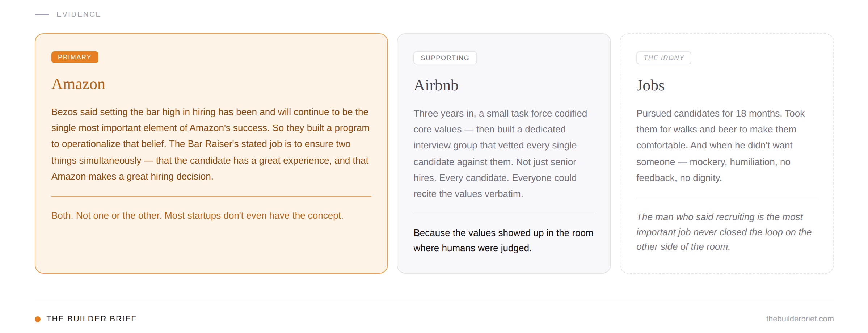Viewport: 868px width, 333px height.
Task: Click the SUPPORTING tag
Action: tap(445, 58)
